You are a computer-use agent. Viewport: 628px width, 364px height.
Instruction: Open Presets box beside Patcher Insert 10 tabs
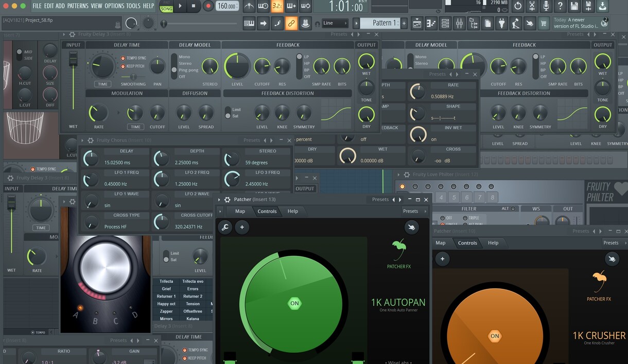[x=614, y=243]
